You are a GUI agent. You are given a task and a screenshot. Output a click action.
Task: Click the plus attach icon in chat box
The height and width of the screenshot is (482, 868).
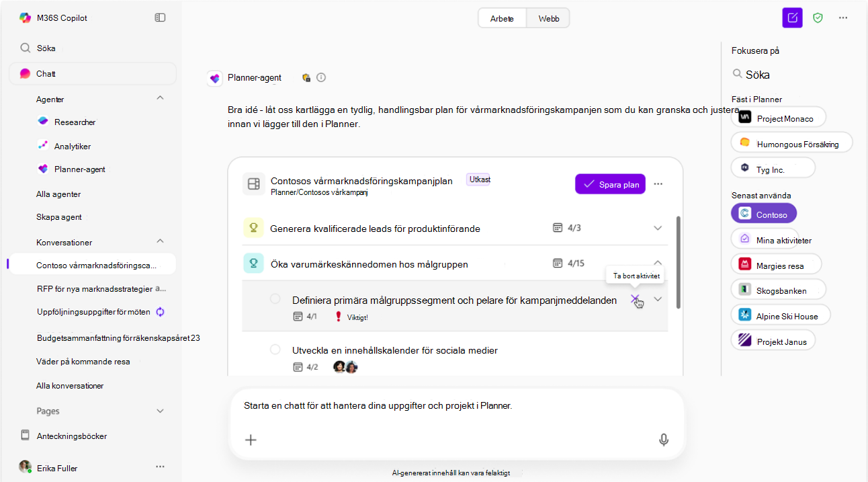click(x=251, y=440)
